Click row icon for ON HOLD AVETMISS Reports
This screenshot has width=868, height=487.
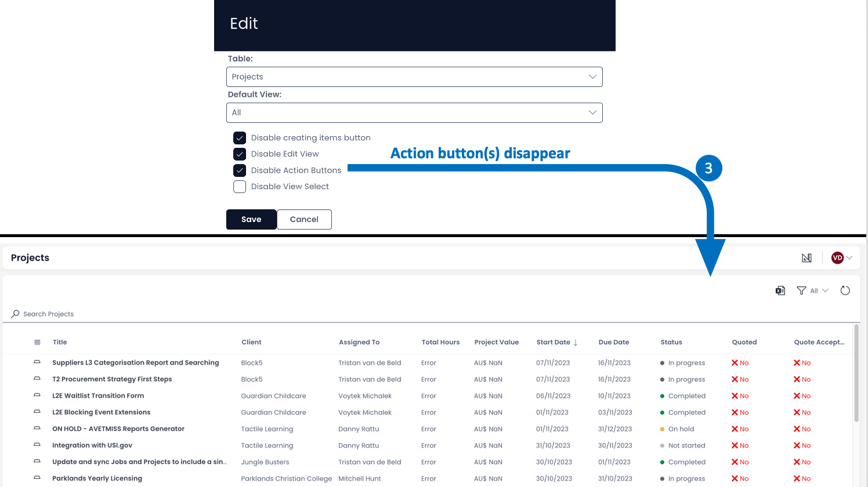click(37, 428)
